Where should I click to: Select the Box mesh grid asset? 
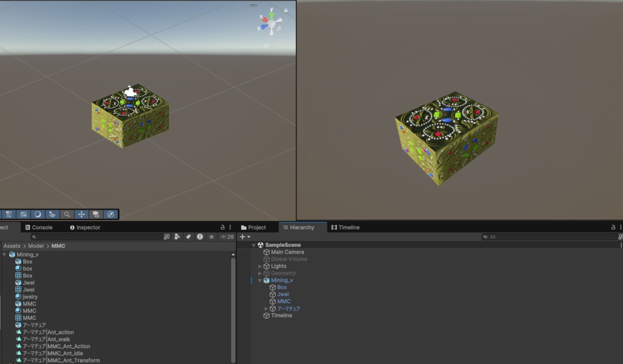24,275
